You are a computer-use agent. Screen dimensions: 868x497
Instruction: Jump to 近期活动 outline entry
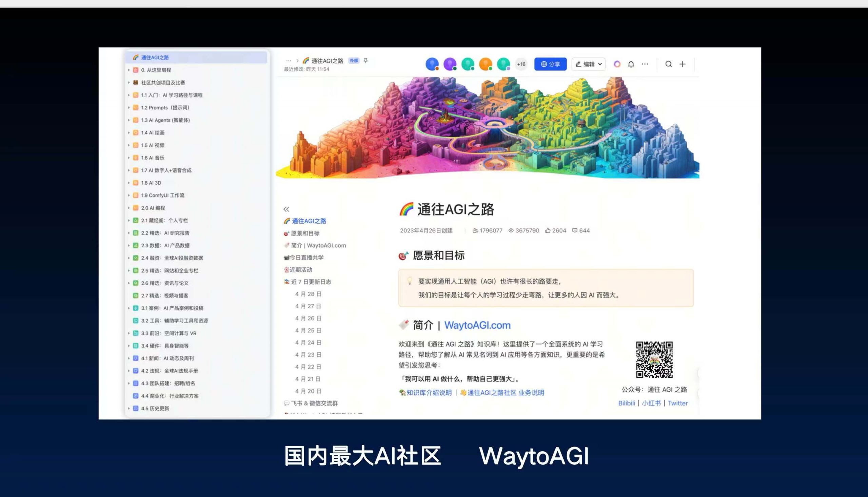298,270
